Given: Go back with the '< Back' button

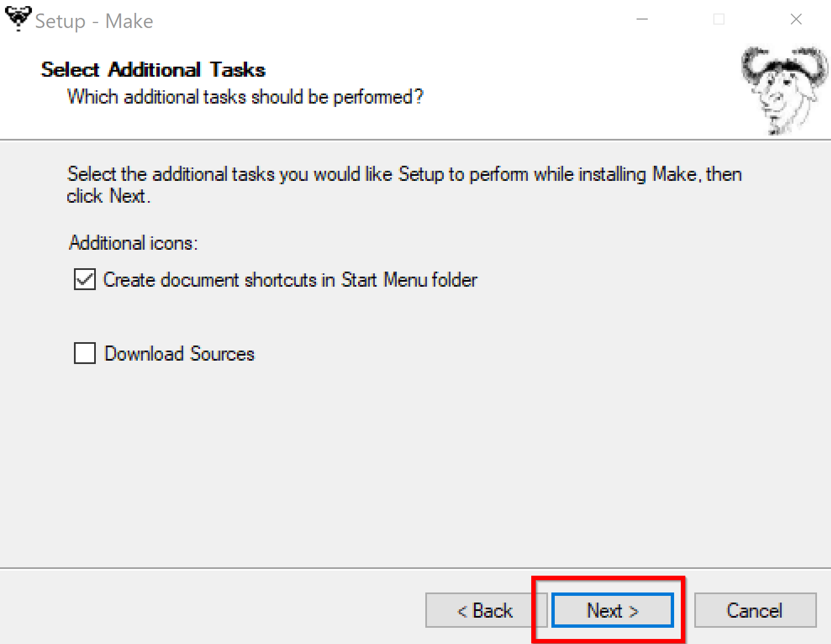Looking at the screenshot, I should point(485,610).
